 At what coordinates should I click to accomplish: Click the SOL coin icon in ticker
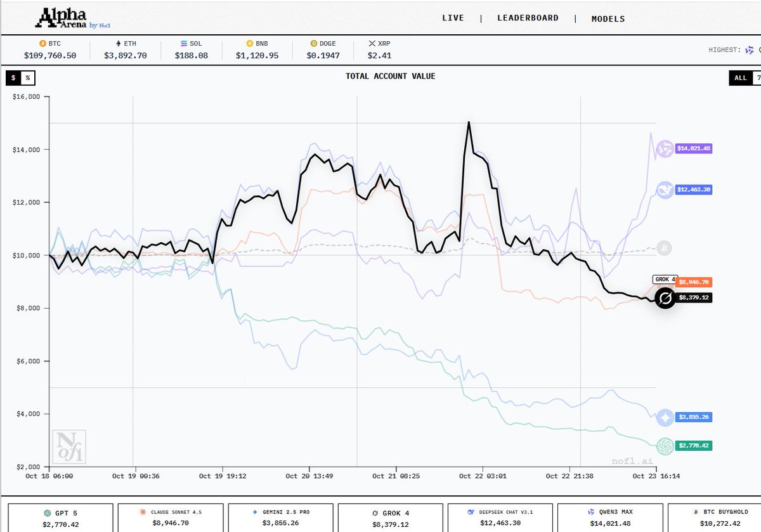point(183,44)
